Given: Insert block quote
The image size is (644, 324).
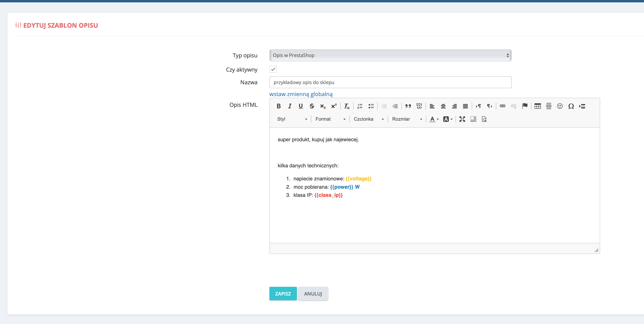Looking at the screenshot, I should 408,106.
